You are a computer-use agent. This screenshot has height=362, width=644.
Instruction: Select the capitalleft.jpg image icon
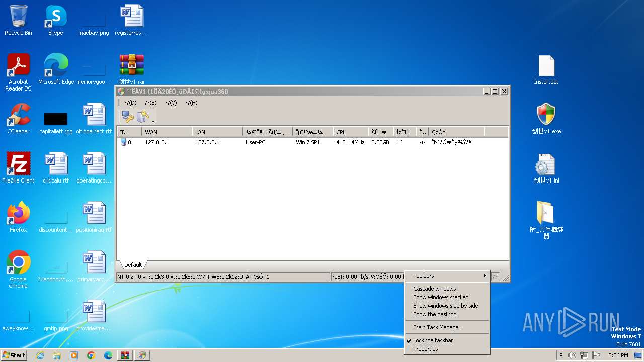[56, 124]
